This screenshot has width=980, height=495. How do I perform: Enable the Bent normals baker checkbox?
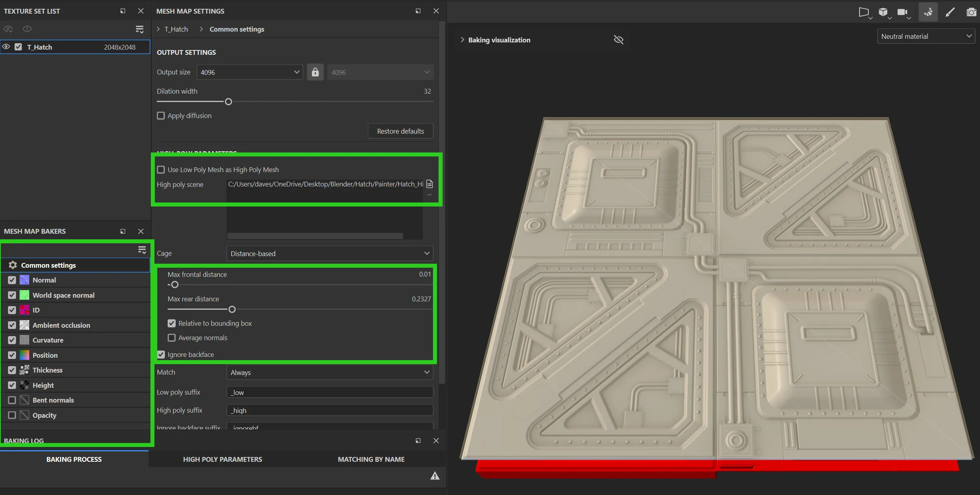(12, 400)
